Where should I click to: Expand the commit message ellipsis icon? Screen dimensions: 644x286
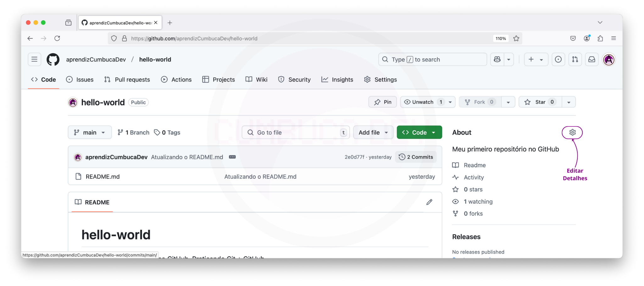[x=232, y=157]
